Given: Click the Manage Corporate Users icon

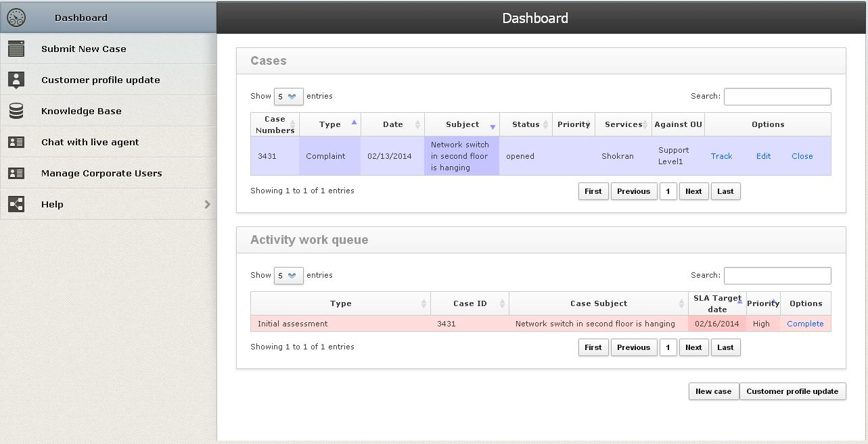Looking at the screenshot, I should pos(16,173).
